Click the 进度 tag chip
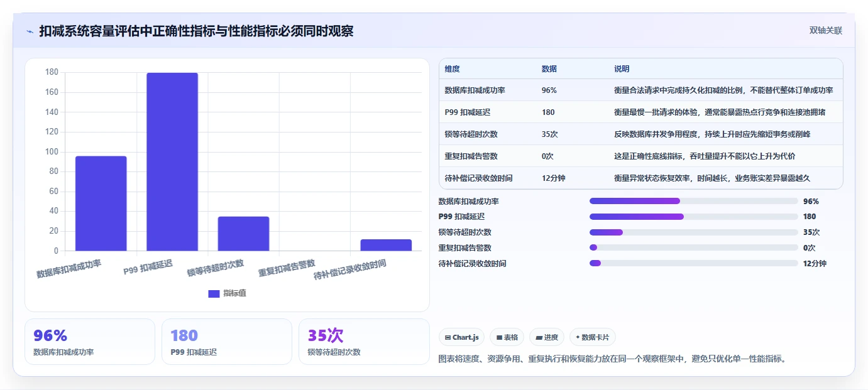 [547, 337]
